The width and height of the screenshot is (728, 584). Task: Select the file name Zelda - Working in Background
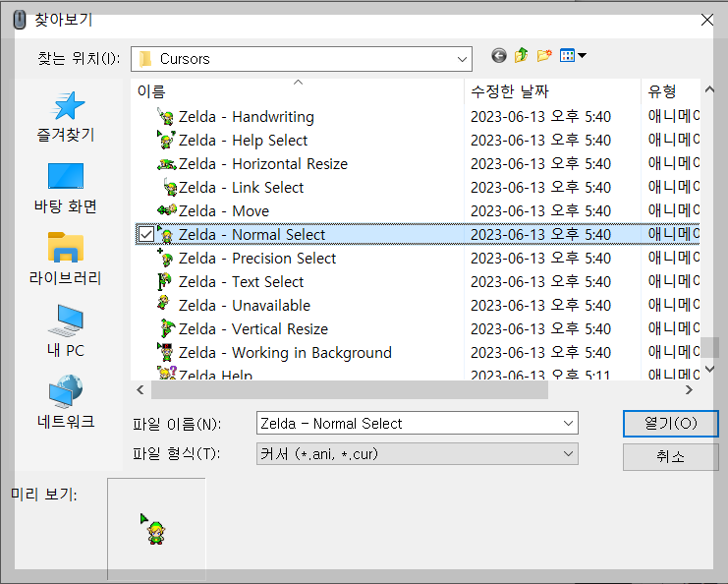tap(285, 353)
